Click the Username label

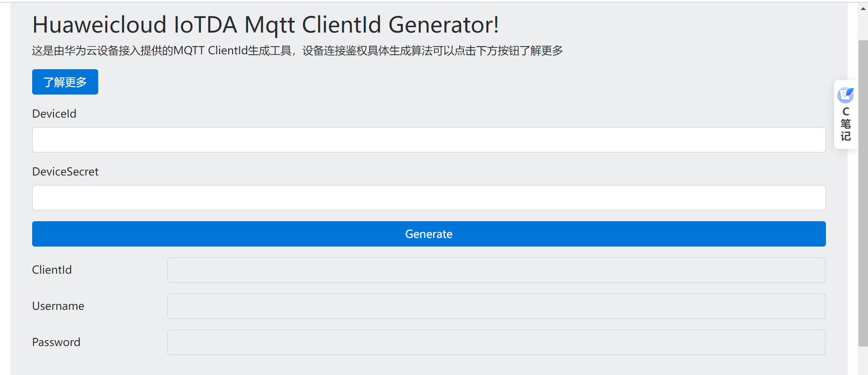[58, 306]
